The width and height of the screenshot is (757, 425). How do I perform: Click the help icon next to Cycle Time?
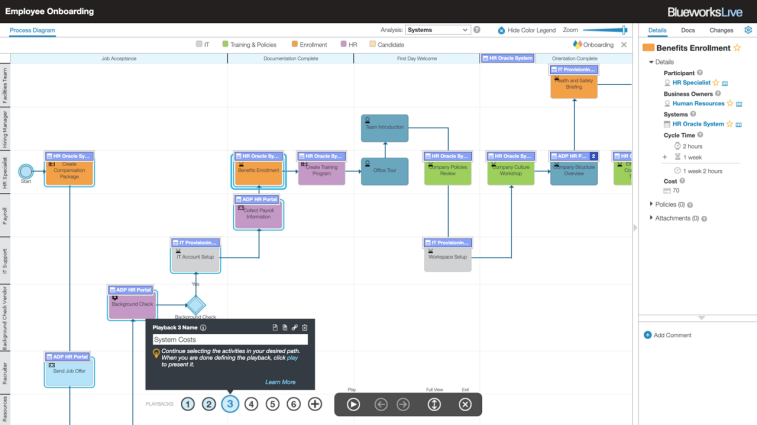coord(700,135)
